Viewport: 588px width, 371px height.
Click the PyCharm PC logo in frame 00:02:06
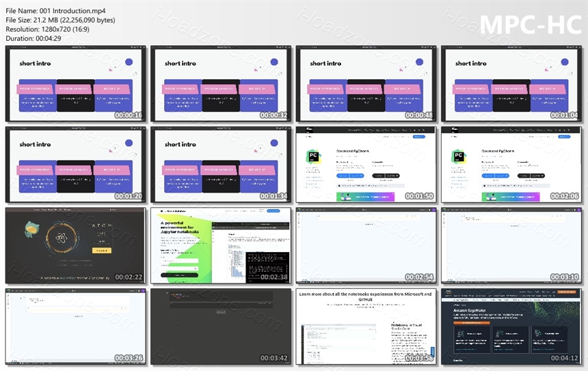point(458,156)
